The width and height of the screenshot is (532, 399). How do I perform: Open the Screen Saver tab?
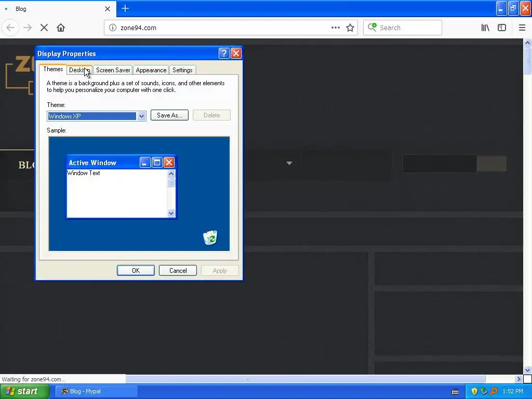[113, 70]
